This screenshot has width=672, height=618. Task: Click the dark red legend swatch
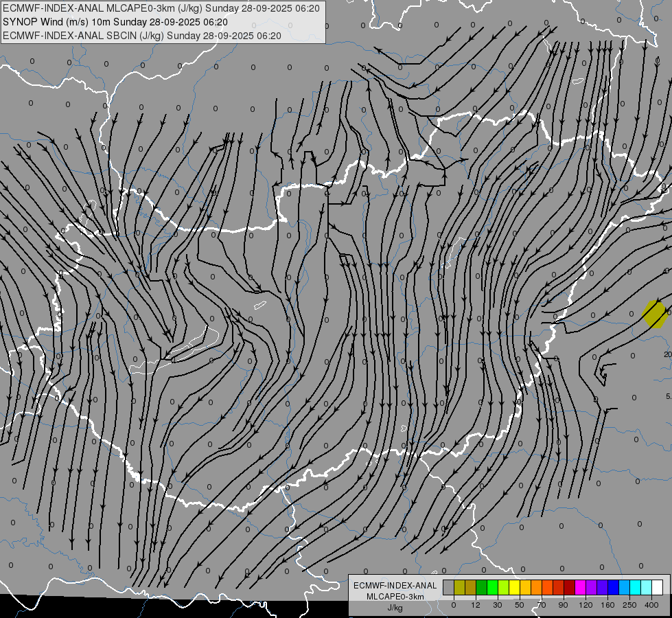570,587
